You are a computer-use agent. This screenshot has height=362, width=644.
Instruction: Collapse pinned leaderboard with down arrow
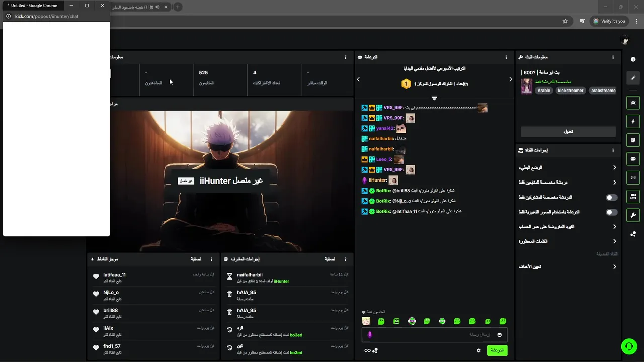434,98
